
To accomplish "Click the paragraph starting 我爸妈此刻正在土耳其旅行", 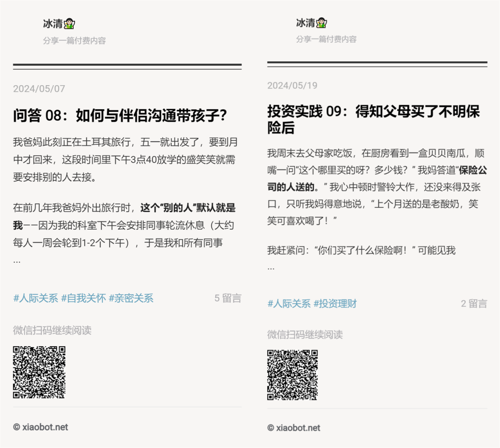I will 125,159.
